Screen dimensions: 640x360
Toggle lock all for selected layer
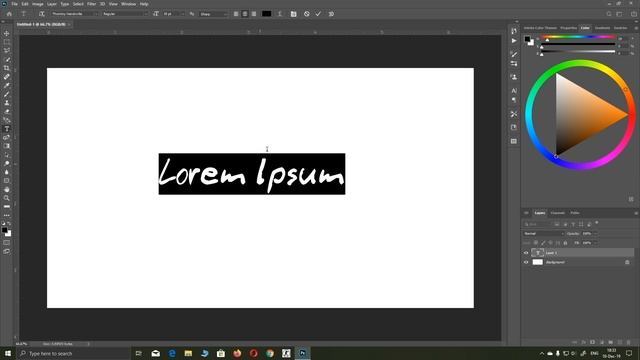pos(565,243)
